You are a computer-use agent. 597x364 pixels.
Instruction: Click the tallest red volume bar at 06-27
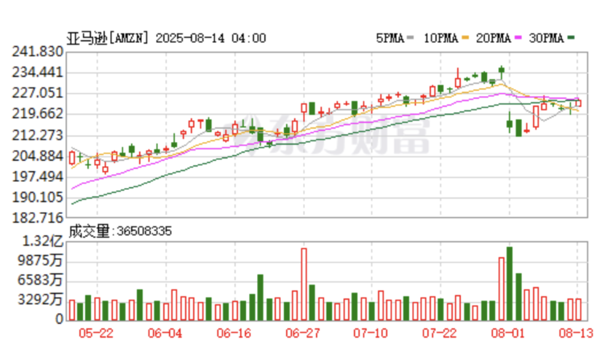(304, 284)
